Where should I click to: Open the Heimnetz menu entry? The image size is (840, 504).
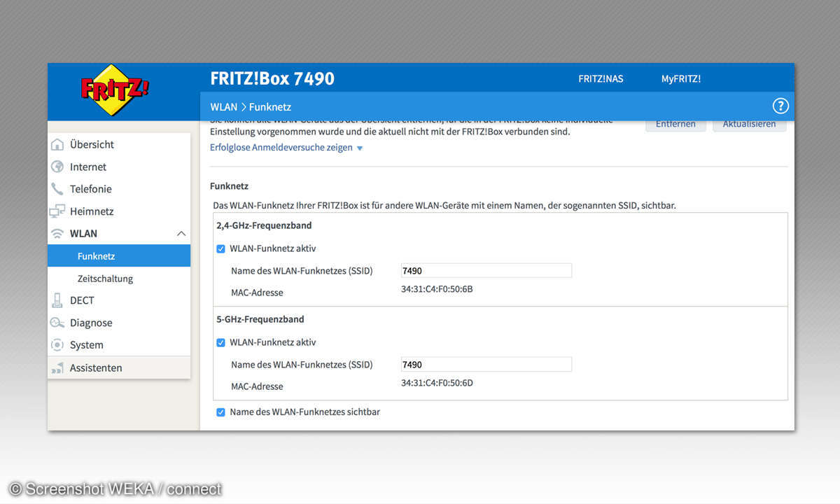tap(119, 211)
